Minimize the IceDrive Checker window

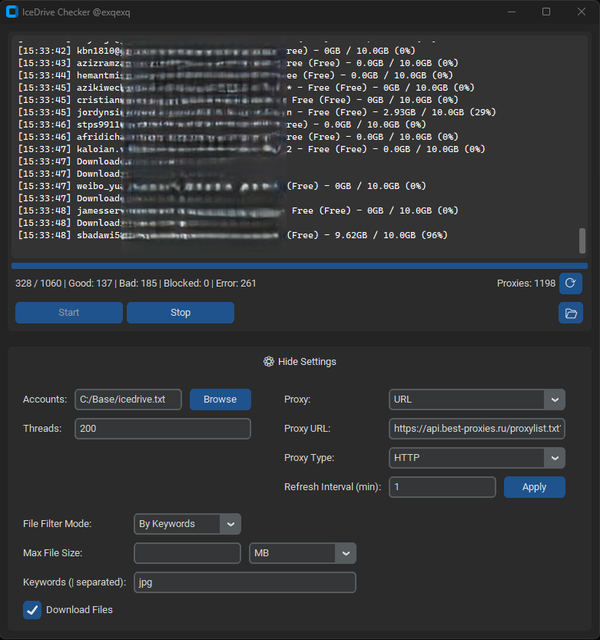pos(510,12)
